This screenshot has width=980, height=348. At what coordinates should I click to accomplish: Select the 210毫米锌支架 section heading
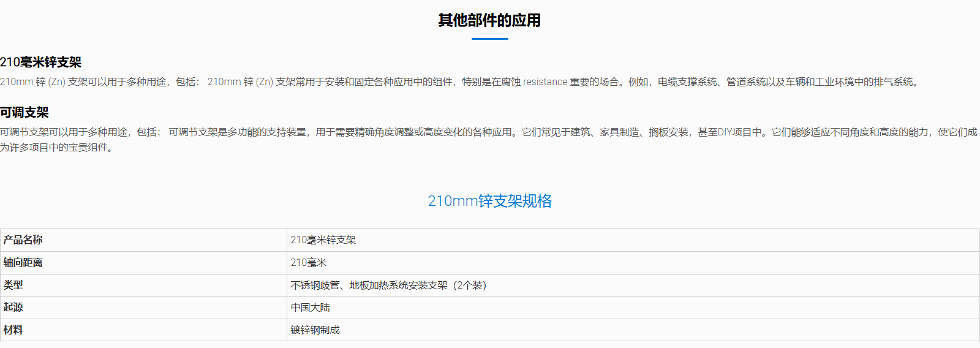[x=40, y=62]
